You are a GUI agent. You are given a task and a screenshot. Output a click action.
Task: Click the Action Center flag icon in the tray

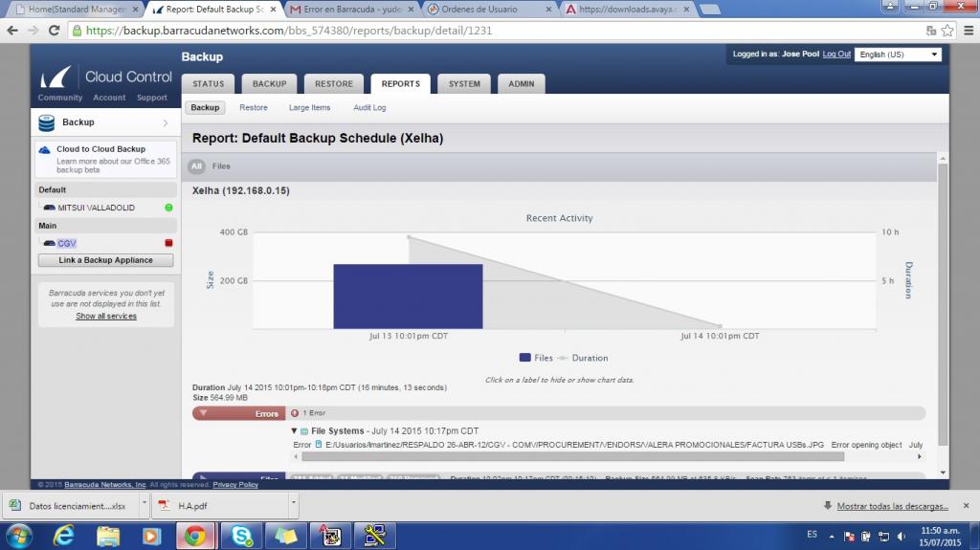pyautogui.click(x=849, y=537)
